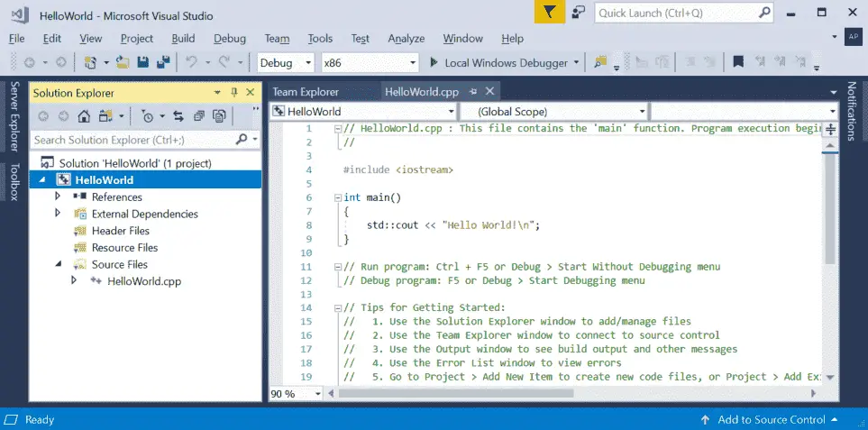Image resolution: width=868 pixels, height=430 pixels.
Task: Click Solution Explorer Forward arrow icon
Action: (x=64, y=116)
